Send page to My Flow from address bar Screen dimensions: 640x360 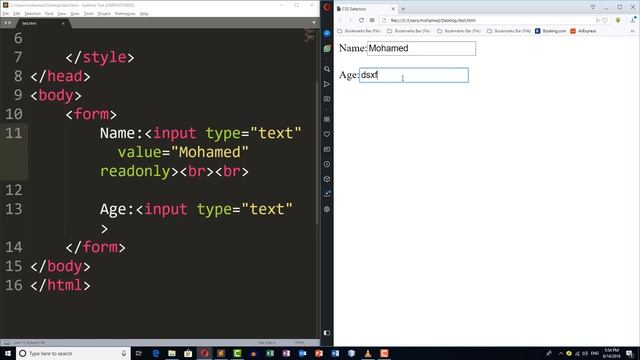tap(598, 20)
